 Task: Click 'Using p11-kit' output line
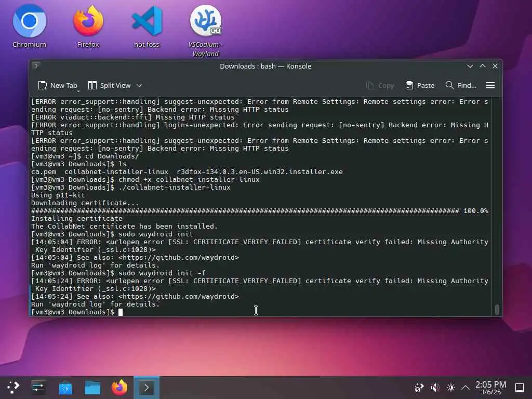pyautogui.click(x=58, y=195)
